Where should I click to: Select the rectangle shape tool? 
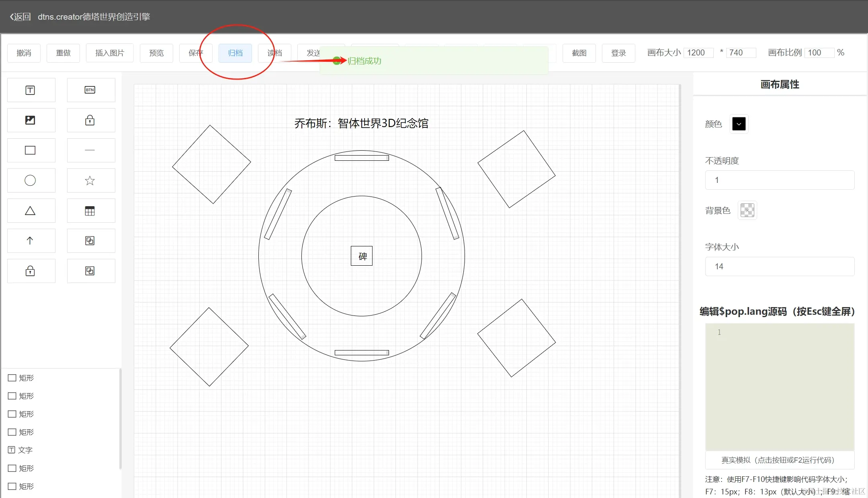(x=31, y=150)
